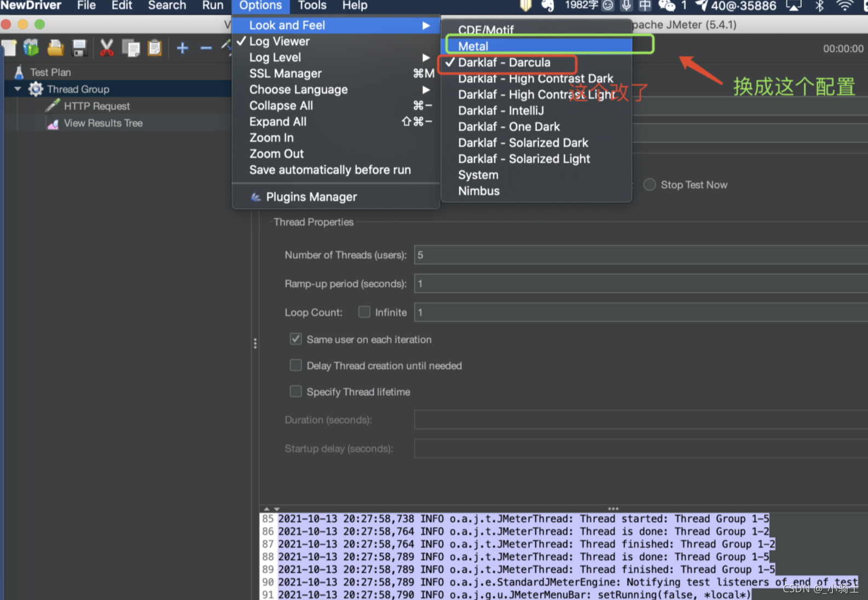This screenshot has height=600, width=868.
Task: Select the Stop Test Now radio button
Action: point(650,184)
